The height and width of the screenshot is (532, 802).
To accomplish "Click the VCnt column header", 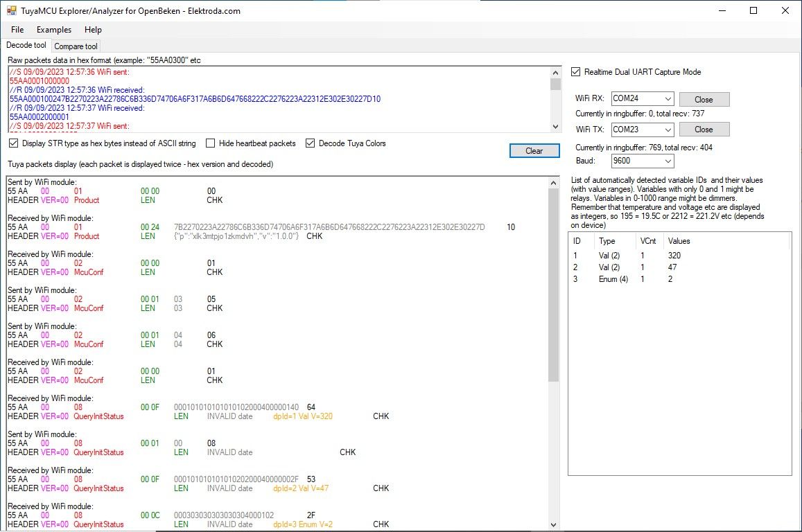I will (x=648, y=241).
